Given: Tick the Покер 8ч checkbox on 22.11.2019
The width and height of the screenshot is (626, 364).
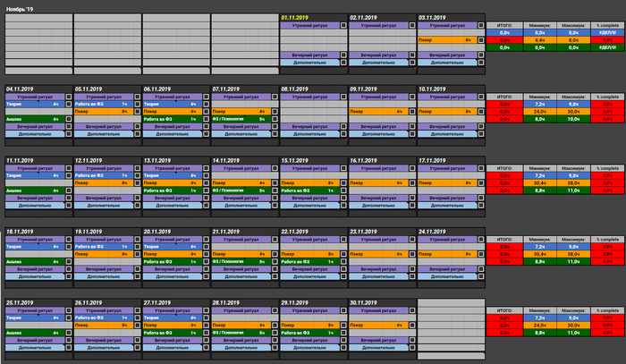Looking at the screenshot, I should (x=343, y=254).
